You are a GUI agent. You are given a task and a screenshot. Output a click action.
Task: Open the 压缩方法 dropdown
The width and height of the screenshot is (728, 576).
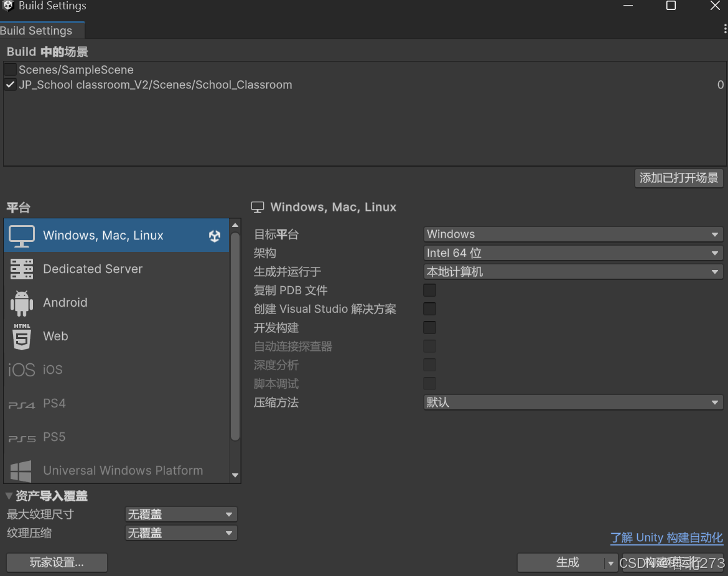(x=572, y=402)
